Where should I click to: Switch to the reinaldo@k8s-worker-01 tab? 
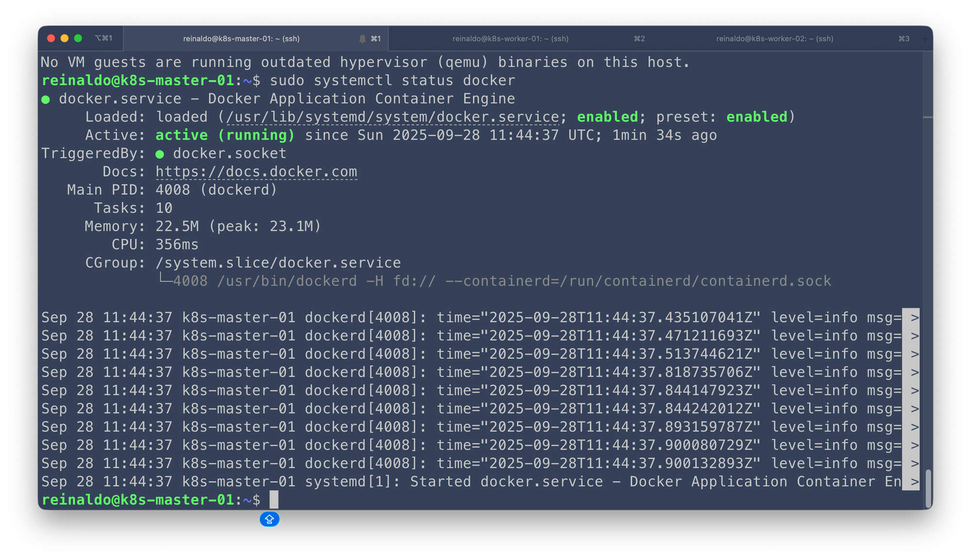(x=510, y=39)
